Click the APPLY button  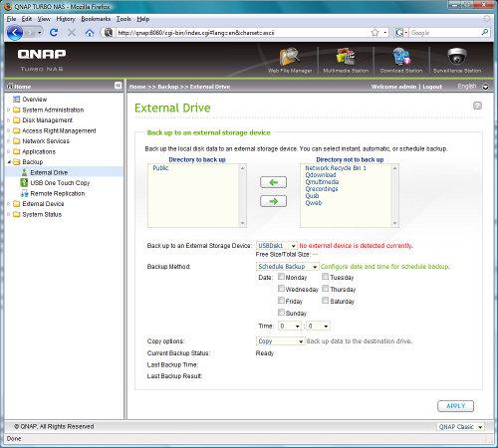coord(455,406)
